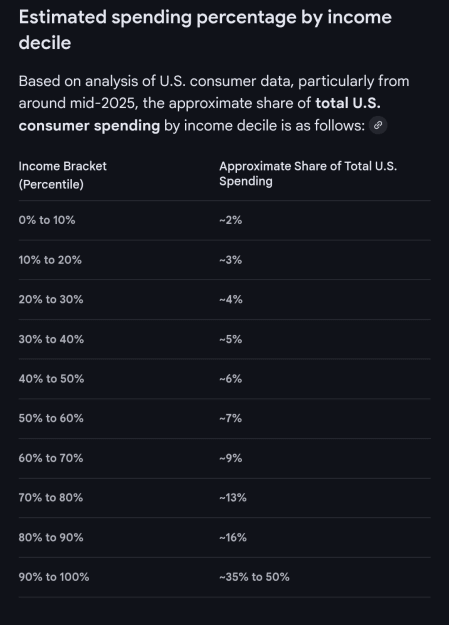This screenshot has width=449, height=625.
Task: Click the heading 'Estimated spending percentage by income decile'
Action: tap(205, 30)
